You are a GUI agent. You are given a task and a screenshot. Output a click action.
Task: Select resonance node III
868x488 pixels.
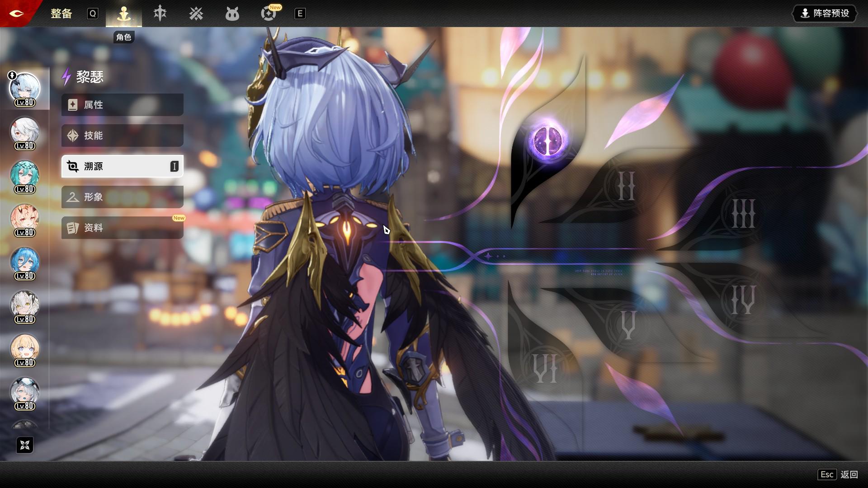(743, 214)
